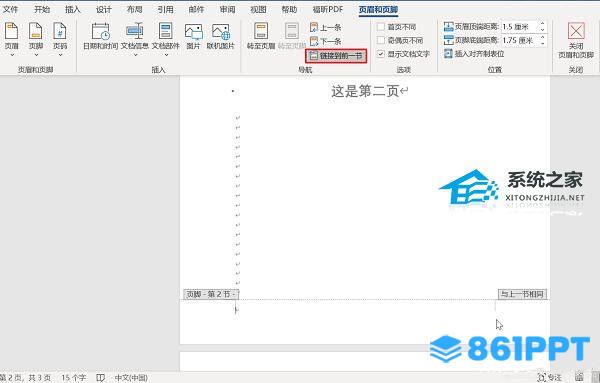The height and width of the screenshot is (383, 600).
Task: Expand the 页脚 dropdown
Action: coord(36,55)
